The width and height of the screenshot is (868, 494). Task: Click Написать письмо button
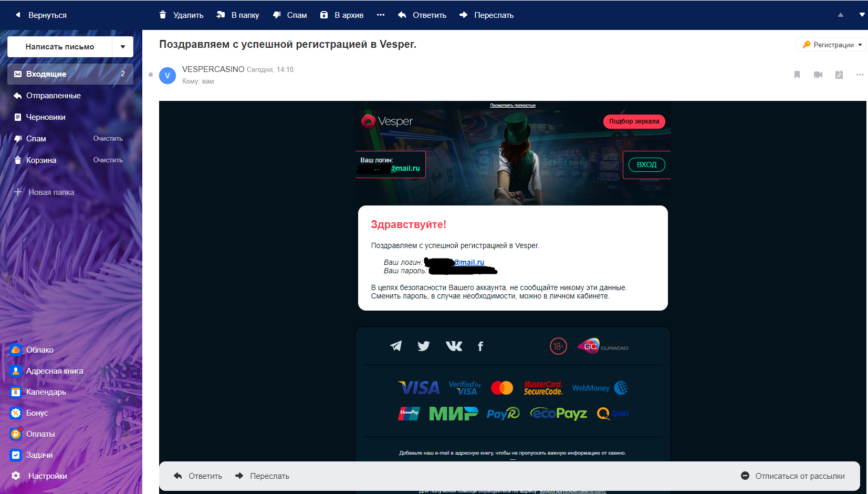(x=60, y=47)
